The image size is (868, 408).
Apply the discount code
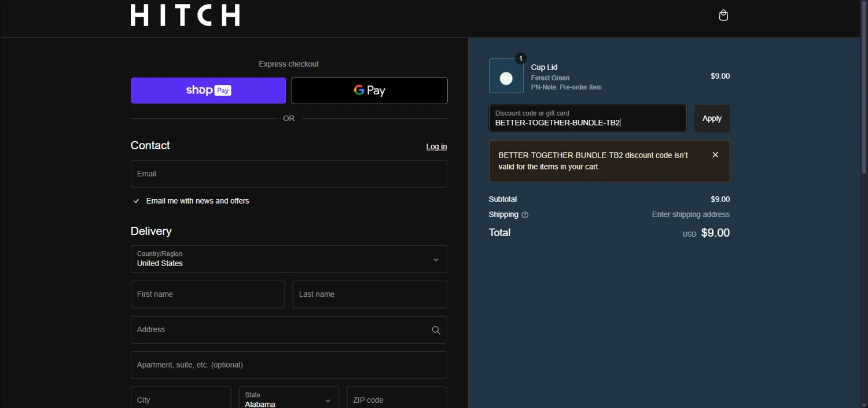[712, 118]
